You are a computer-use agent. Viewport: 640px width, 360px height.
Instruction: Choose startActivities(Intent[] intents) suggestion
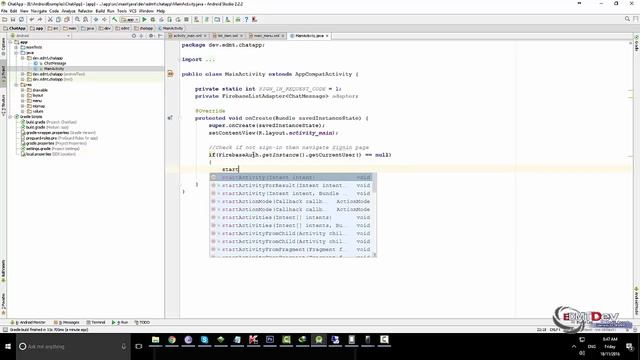click(x=291, y=218)
